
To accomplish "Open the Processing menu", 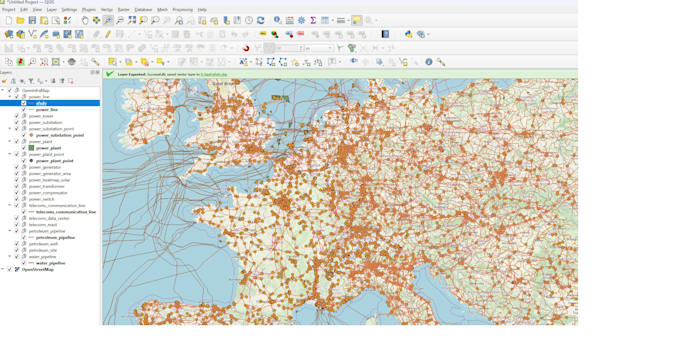I will [183, 10].
